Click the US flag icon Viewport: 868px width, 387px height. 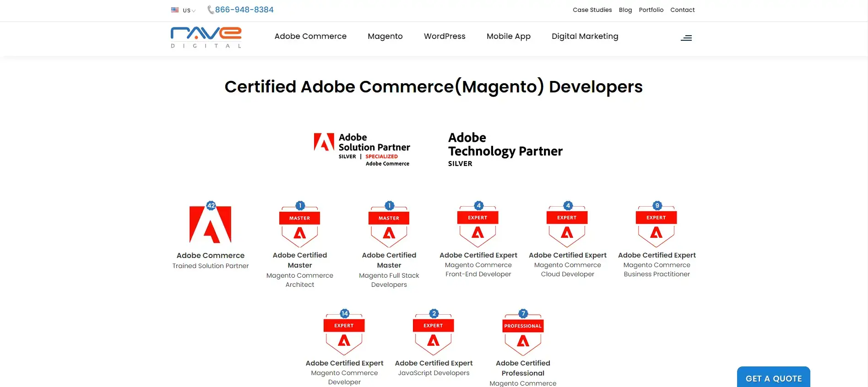(x=175, y=10)
